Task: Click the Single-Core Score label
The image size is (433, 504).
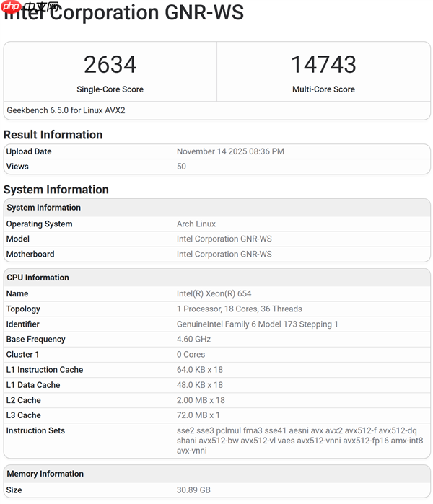Action: click(x=110, y=89)
